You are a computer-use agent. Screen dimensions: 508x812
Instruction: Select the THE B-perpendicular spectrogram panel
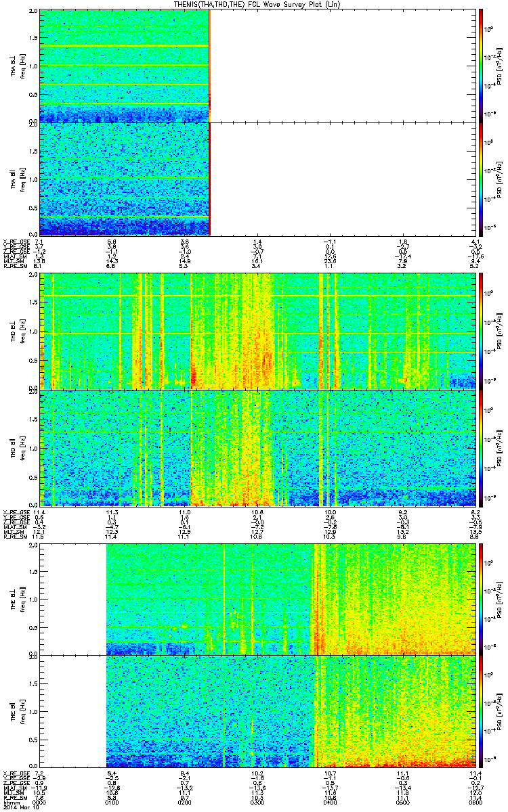[257, 599]
